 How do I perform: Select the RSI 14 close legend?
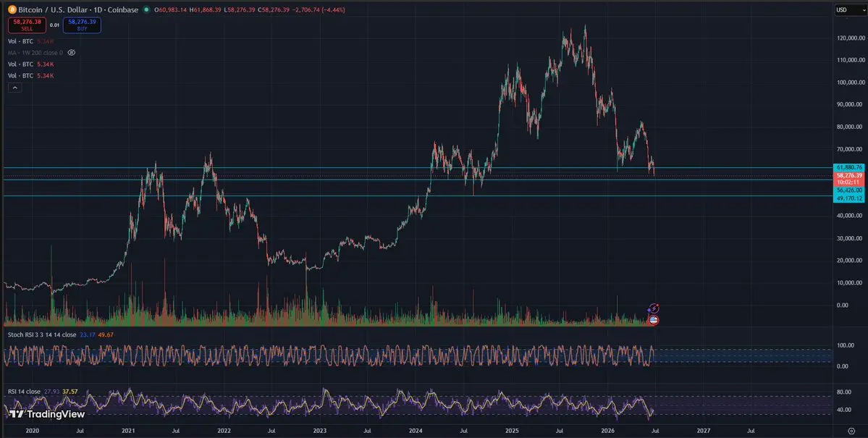point(24,392)
